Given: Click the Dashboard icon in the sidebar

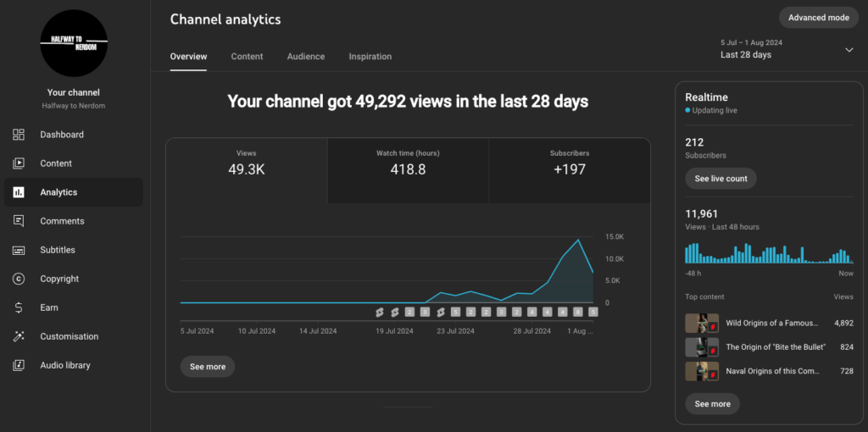Looking at the screenshot, I should coord(19,135).
